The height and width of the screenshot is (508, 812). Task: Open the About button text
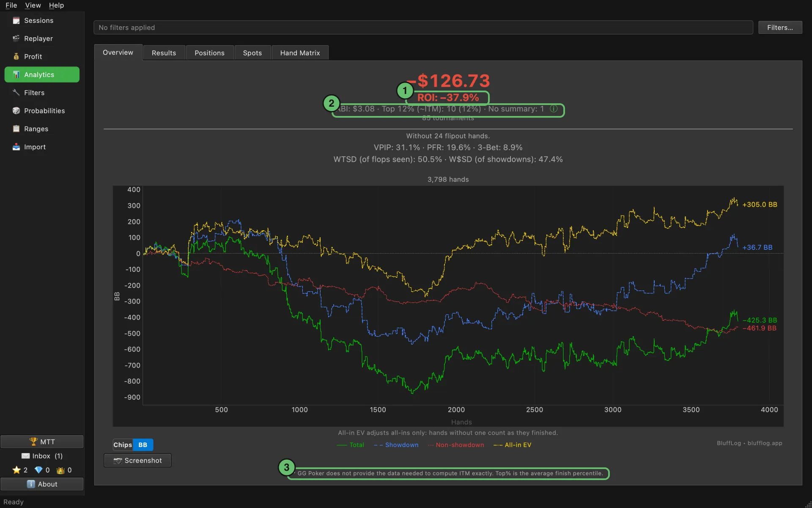(x=47, y=484)
